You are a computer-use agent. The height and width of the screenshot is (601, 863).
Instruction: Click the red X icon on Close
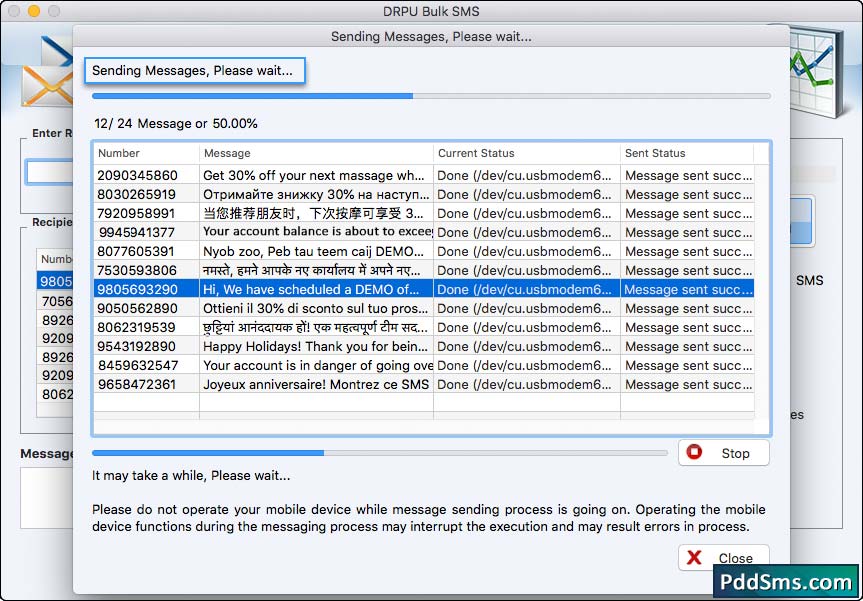pyautogui.click(x=695, y=558)
